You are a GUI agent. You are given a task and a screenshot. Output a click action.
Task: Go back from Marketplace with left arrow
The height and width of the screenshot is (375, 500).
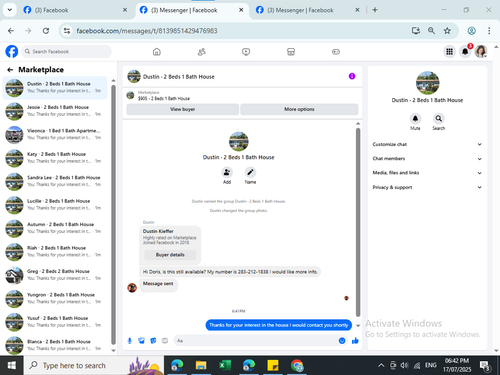point(10,70)
